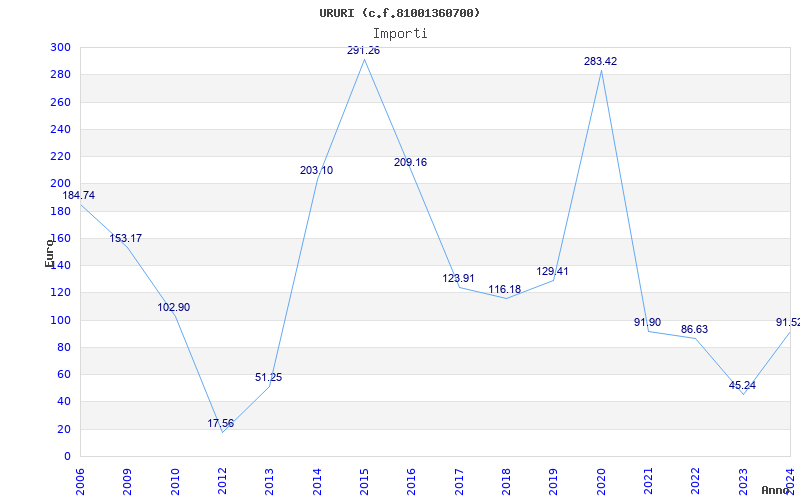Click the x-axis year 2013
This screenshot has width=800, height=500.
269,482
